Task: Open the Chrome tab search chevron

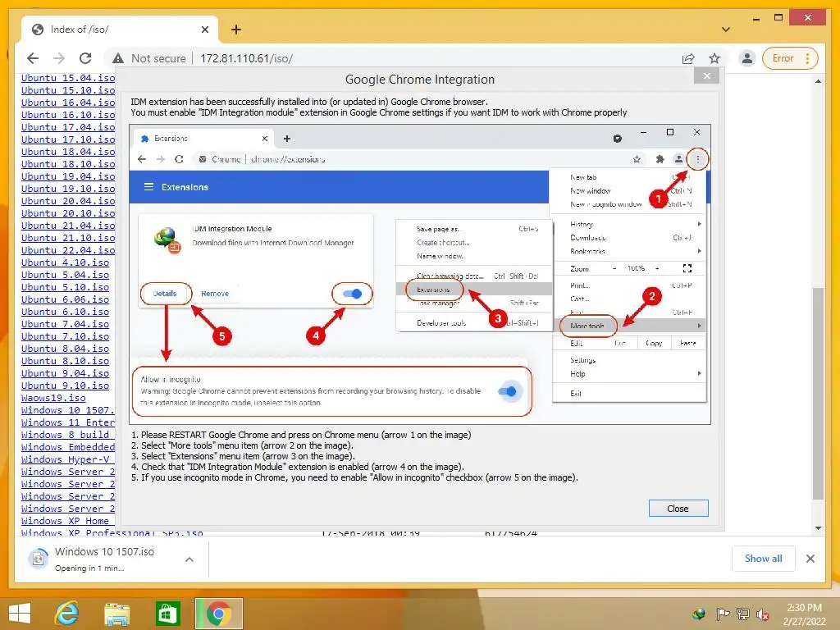Action: click(726, 30)
